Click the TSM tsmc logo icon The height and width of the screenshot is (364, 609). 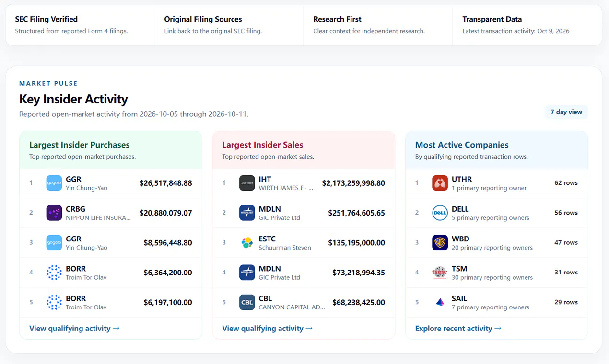pyautogui.click(x=440, y=273)
